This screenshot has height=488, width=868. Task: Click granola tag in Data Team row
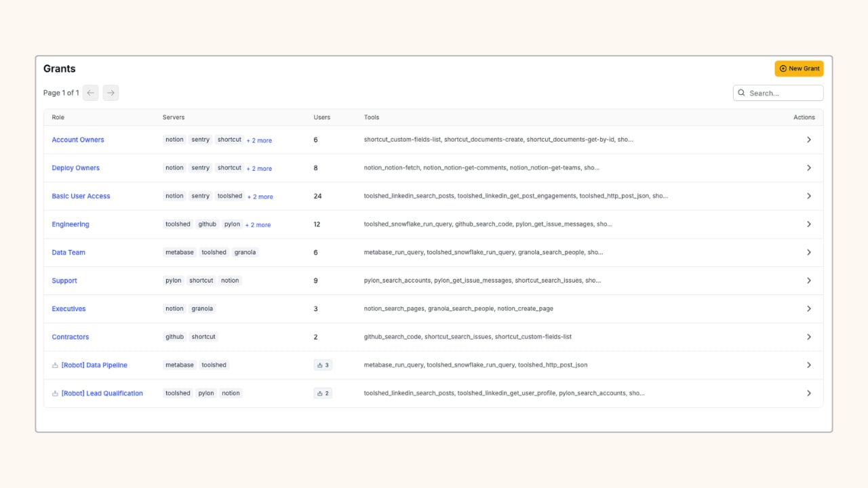pyautogui.click(x=245, y=252)
